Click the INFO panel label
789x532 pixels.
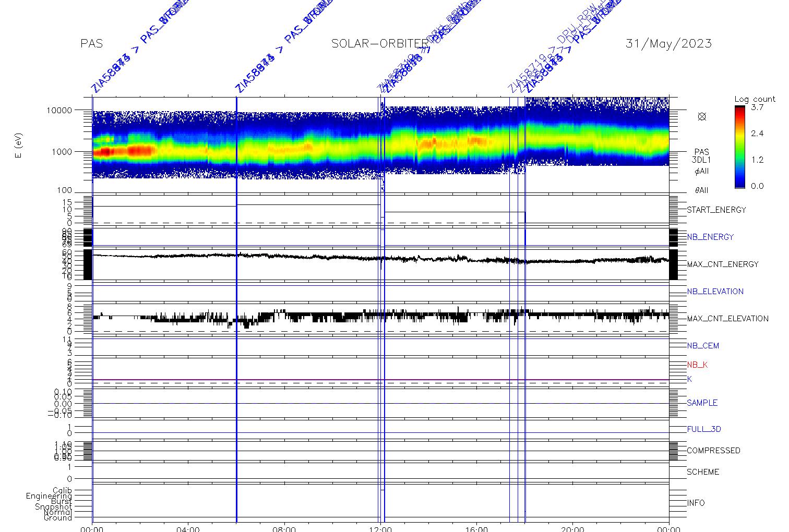point(696,503)
